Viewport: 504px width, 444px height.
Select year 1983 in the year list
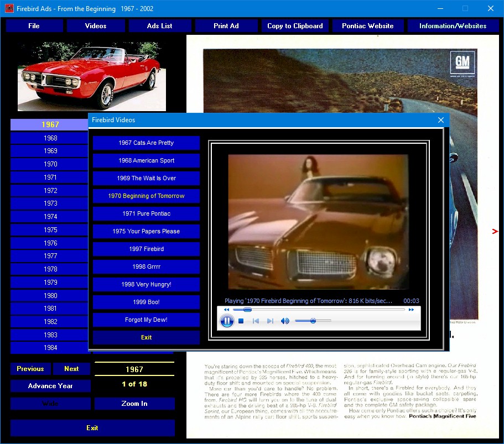49,335
